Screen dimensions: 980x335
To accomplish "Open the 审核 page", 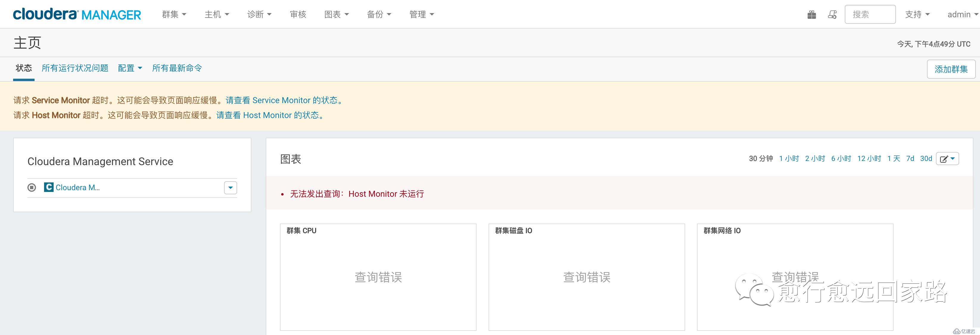I will pos(298,15).
